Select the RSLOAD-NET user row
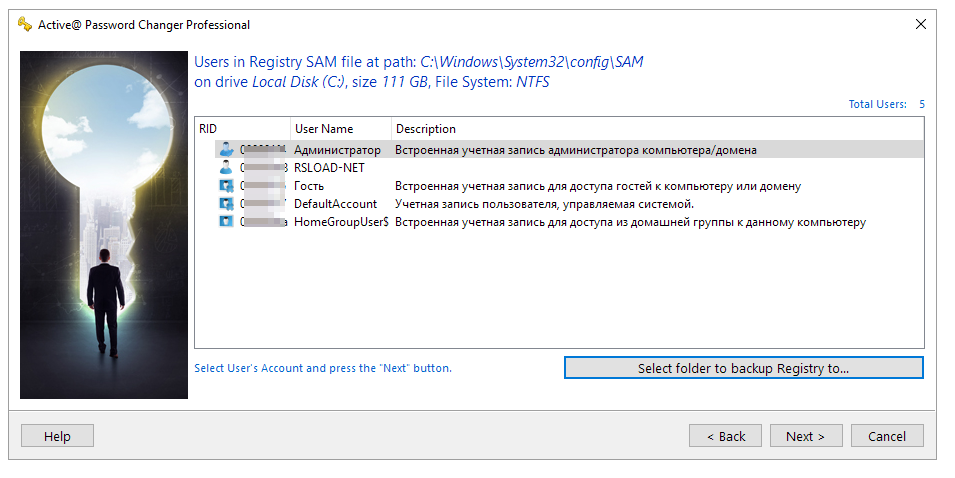 tap(329, 168)
